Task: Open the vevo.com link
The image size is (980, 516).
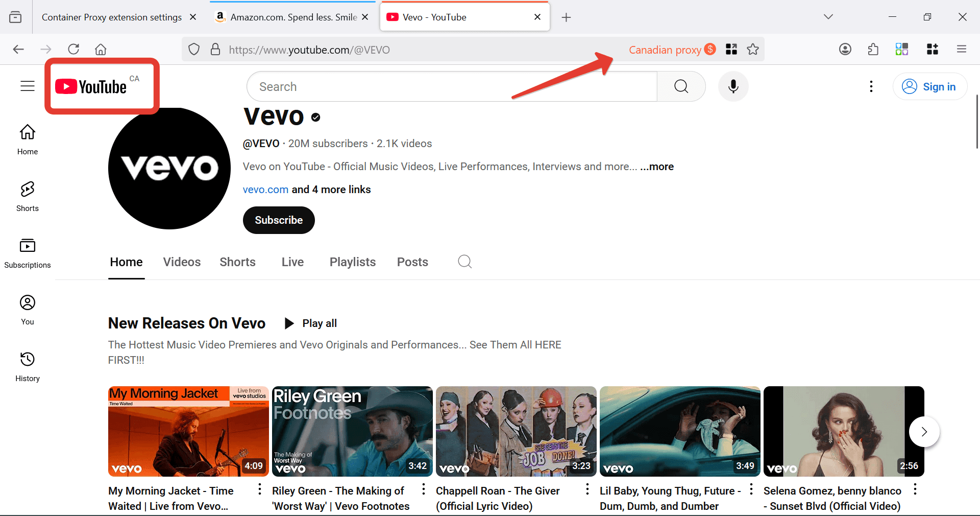Action: (x=265, y=190)
